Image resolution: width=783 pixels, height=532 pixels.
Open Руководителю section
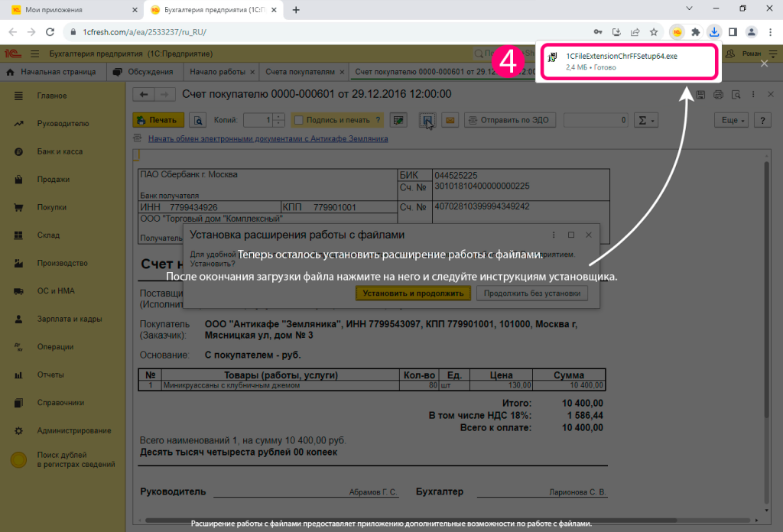[x=63, y=123]
